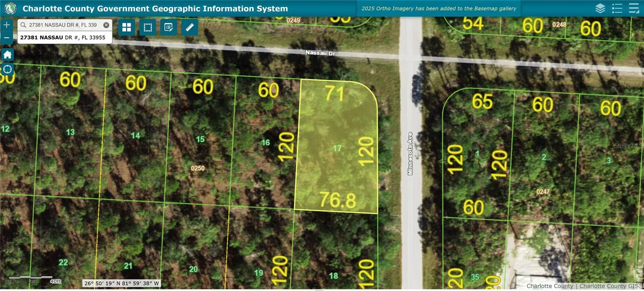The image size is (644, 291).
Task: Return to the default home extent
Action: (x=7, y=55)
